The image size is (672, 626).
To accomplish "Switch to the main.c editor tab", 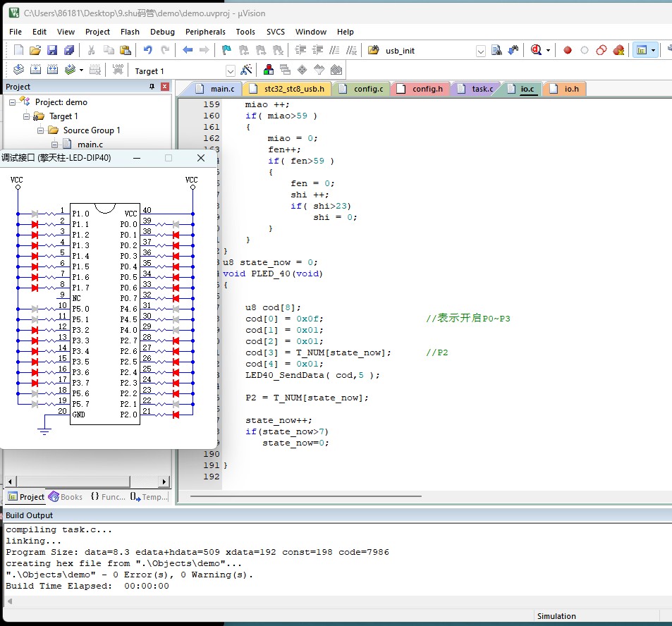I will pos(216,89).
